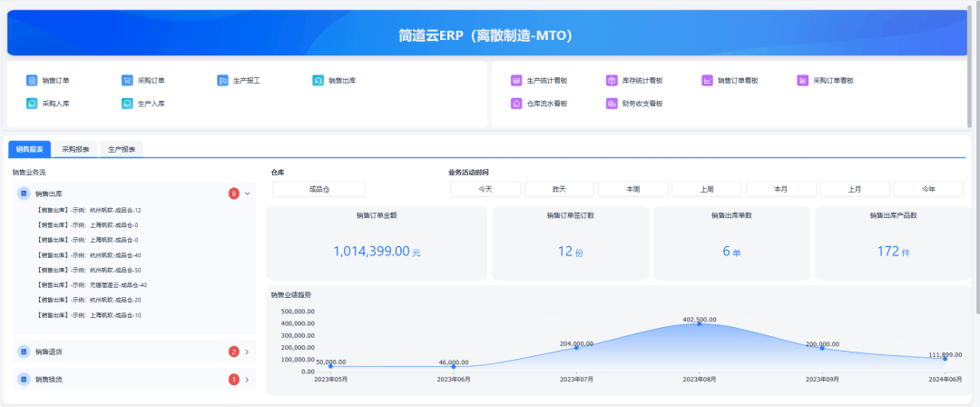
Task: Open the 生产报工 icon
Action: 222,81
